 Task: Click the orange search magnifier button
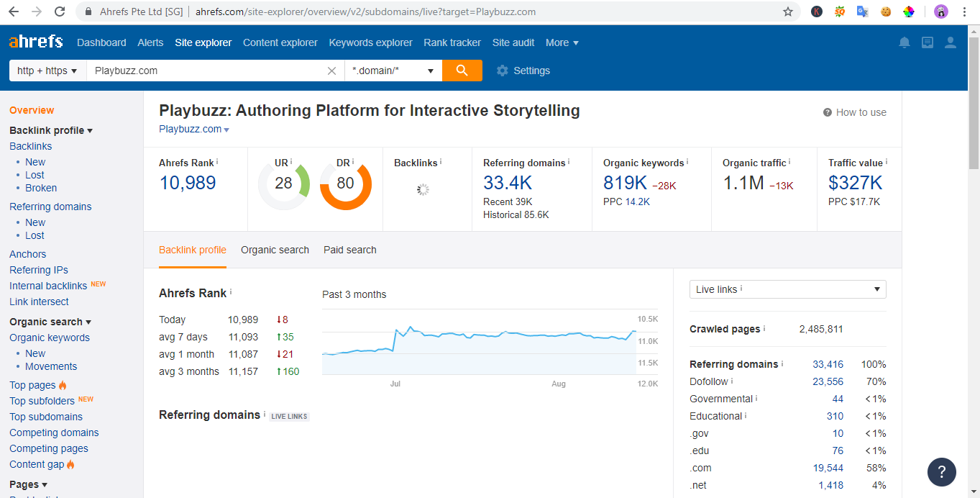pyautogui.click(x=462, y=70)
